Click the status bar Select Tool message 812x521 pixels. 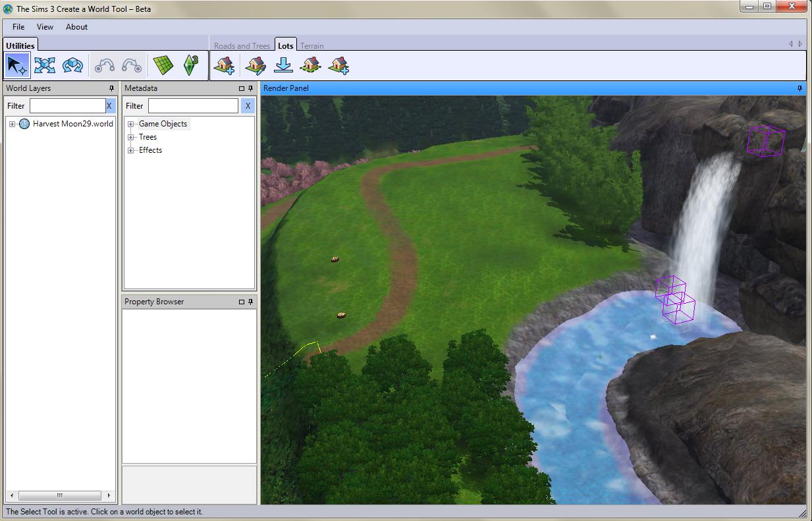point(104,512)
